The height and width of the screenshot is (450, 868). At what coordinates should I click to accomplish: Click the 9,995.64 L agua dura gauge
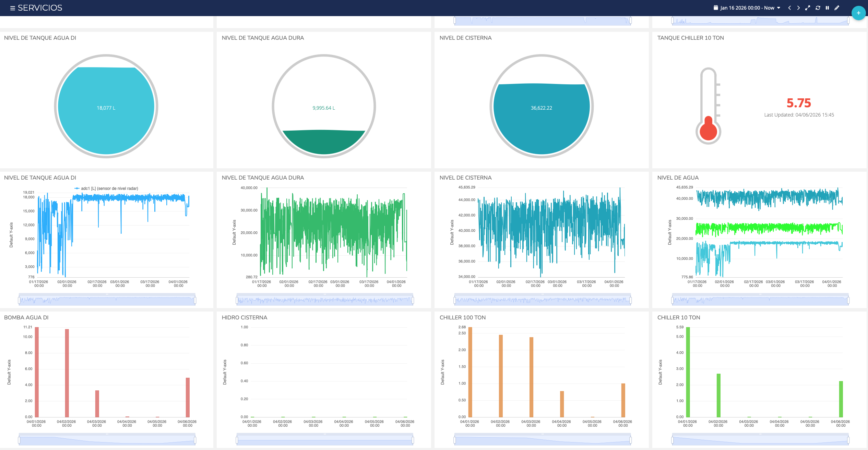tap(324, 106)
